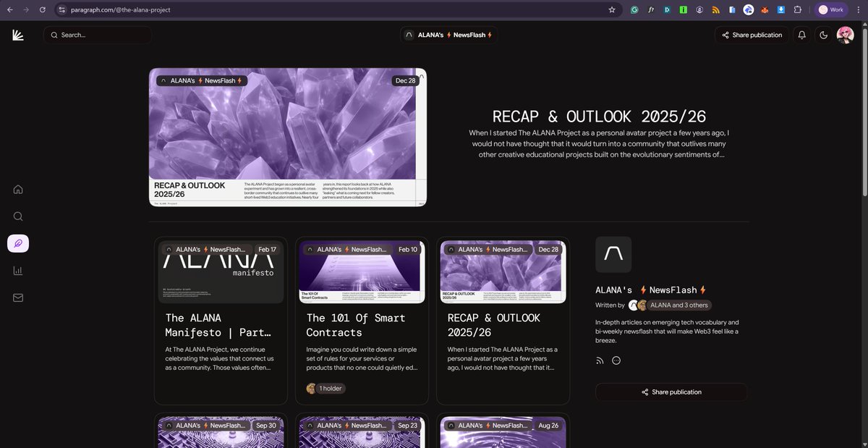Open the fonts 'f?' extension icon
Image resolution: width=868 pixels, height=448 pixels.
[x=651, y=9]
